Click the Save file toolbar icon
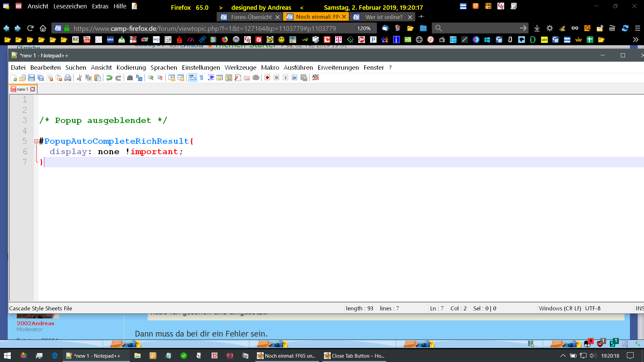 pos(32,78)
